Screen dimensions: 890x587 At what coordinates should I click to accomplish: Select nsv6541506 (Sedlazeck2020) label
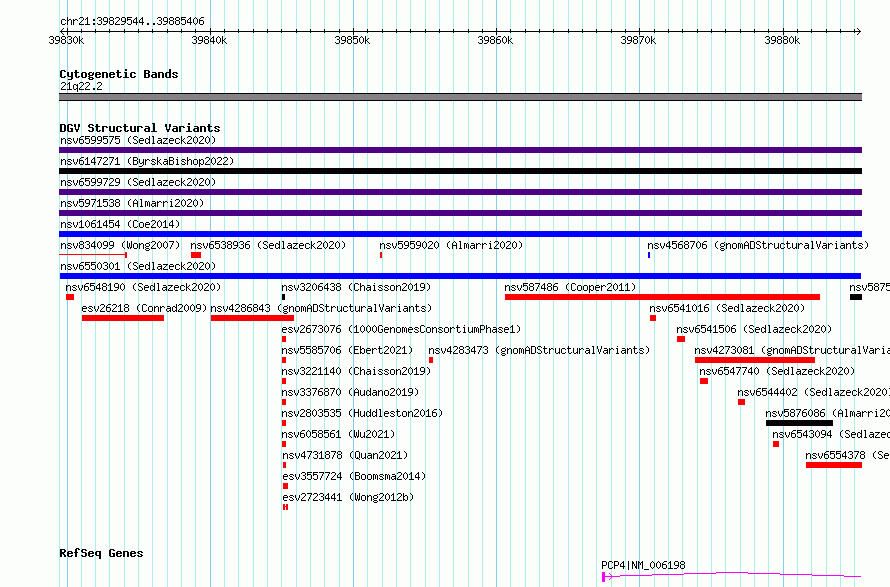[754, 329]
